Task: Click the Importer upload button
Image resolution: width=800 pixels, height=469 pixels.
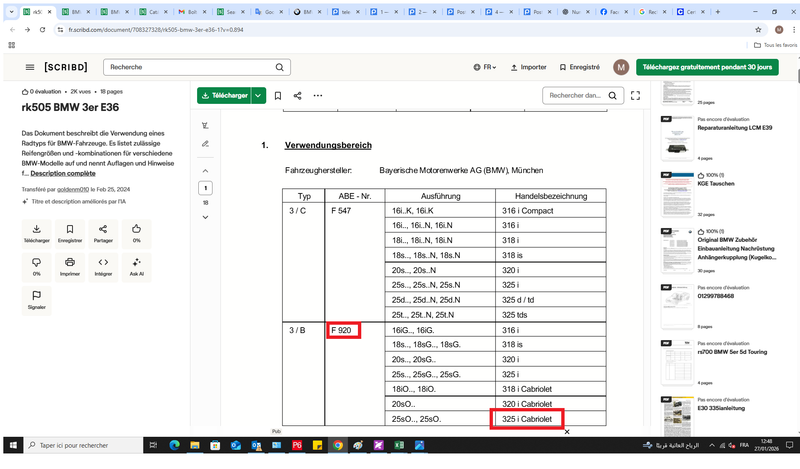Action: (529, 67)
